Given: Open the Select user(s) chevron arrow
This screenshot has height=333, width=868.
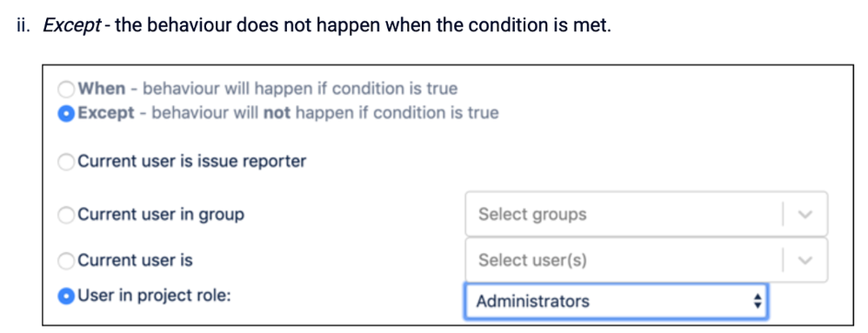Looking at the screenshot, I should tap(805, 261).
